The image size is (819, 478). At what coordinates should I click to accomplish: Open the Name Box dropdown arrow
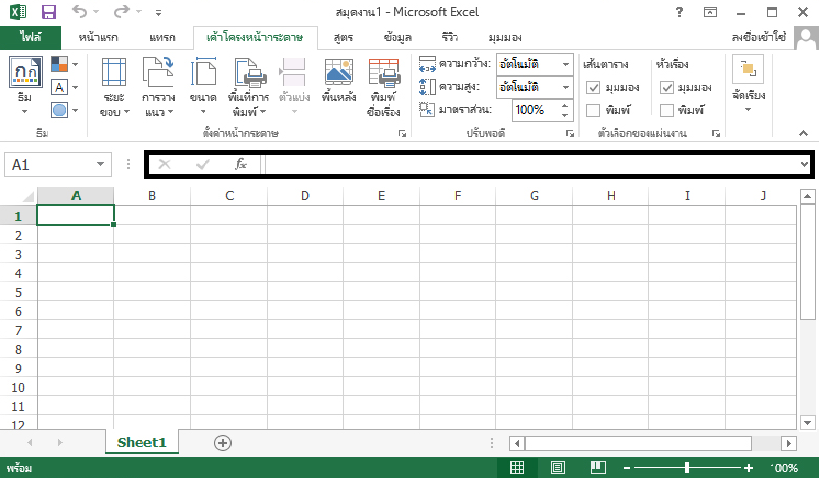point(101,164)
